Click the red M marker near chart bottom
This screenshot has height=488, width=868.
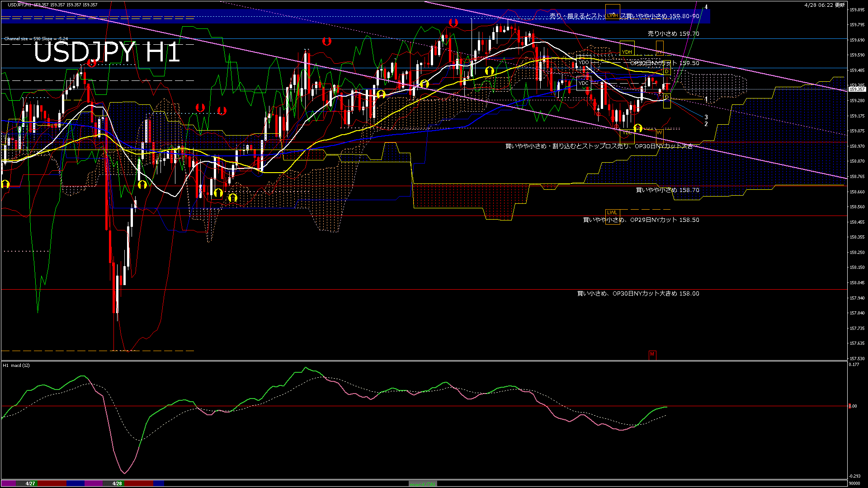coord(652,354)
